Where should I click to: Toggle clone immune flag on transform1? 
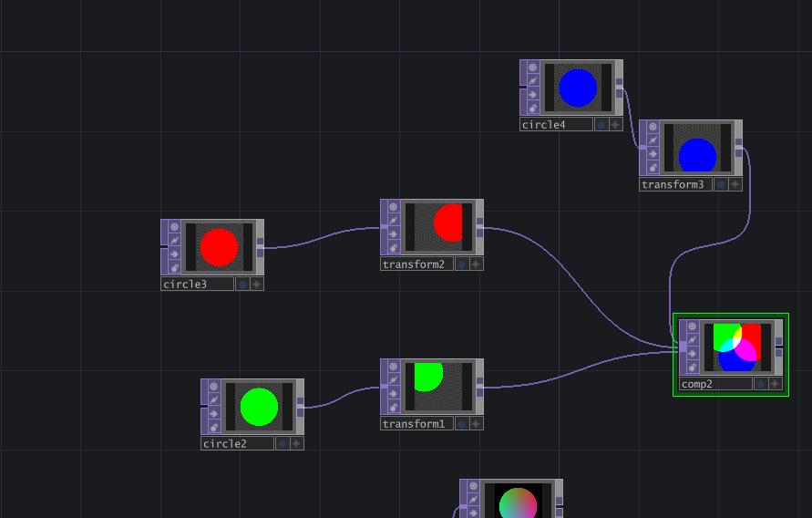(394, 380)
